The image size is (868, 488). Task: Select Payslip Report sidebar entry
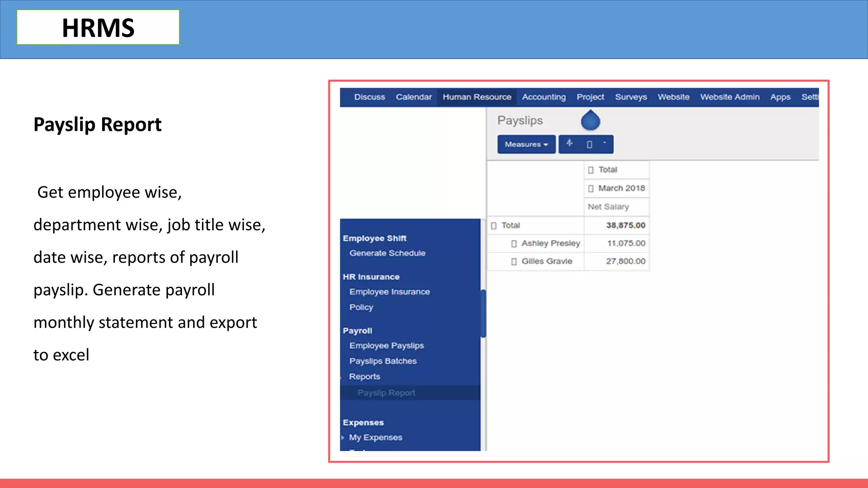pyautogui.click(x=386, y=393)
